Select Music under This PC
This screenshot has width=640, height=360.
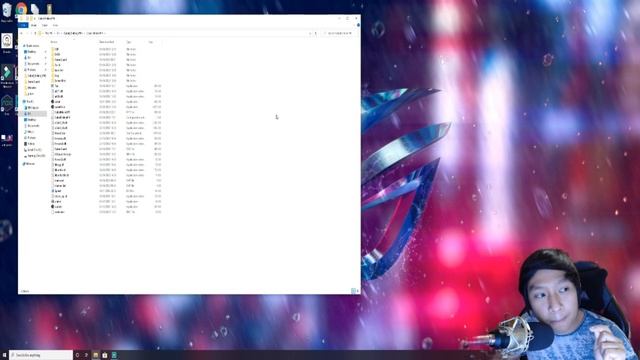(29, 131)
